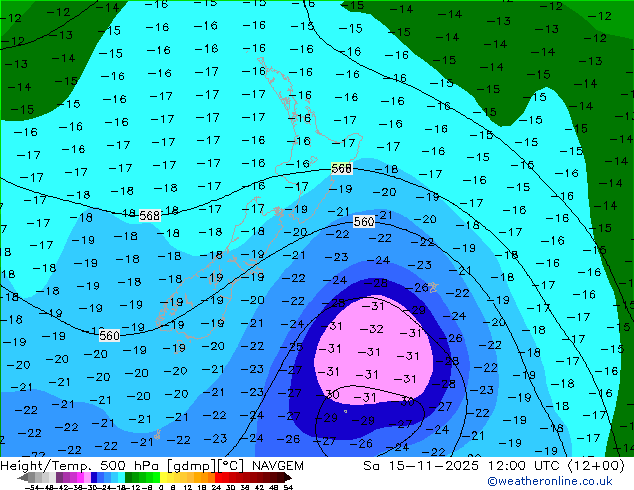The height and width of the screenshot is (490, 634).
Task: Click the purple swatch in the color legend
Action: [59, 477]
